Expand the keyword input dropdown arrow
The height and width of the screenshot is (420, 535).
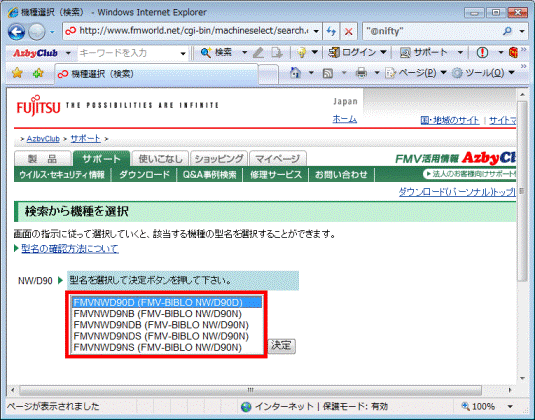pyautogui.click(x=183, y=54)
